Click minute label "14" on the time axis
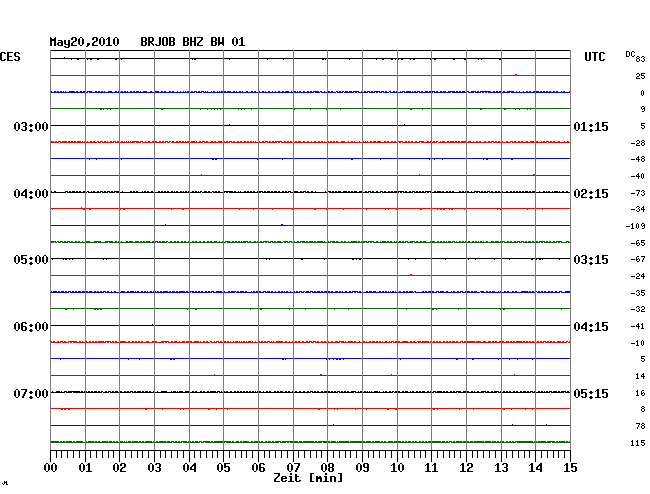This screenshot has width=650, height=494. point(535,468)
